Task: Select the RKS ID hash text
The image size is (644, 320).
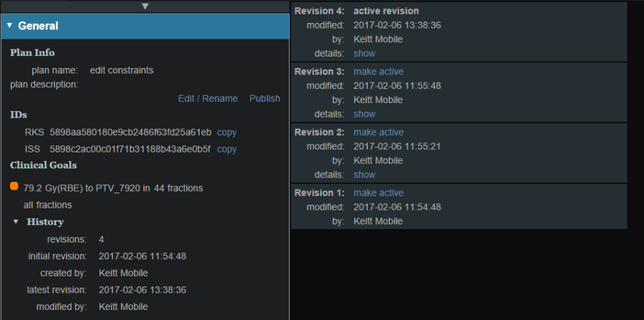Action: [130, 132]
